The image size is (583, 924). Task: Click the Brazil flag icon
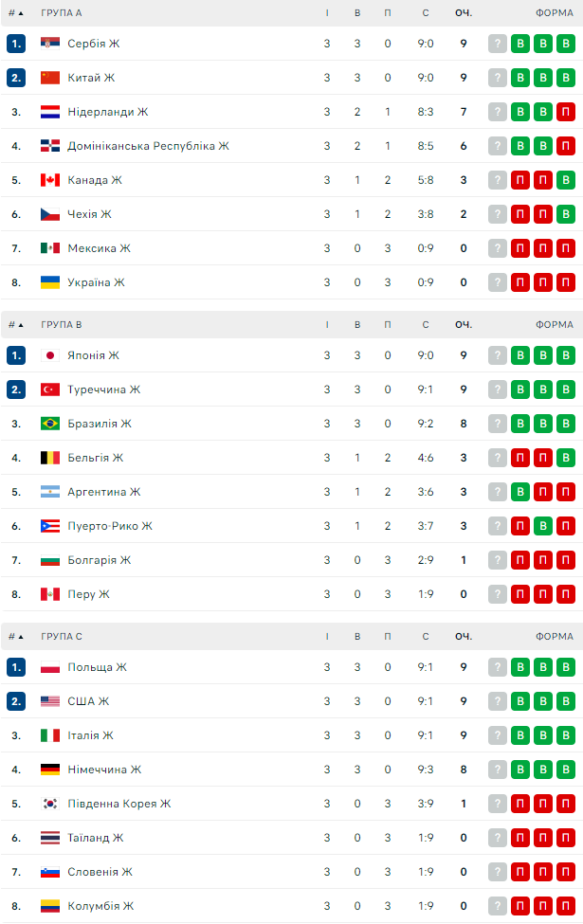[x=50, y=424]
